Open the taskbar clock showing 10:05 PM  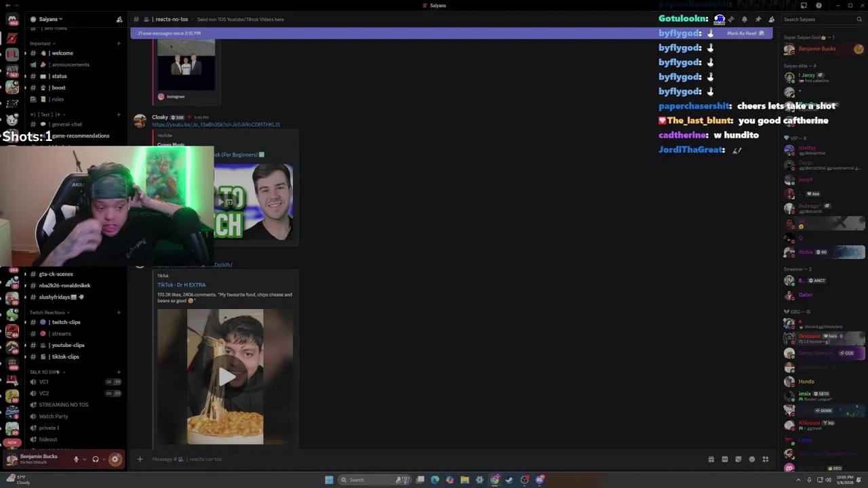pyautogui.click(x=845, y=480)
